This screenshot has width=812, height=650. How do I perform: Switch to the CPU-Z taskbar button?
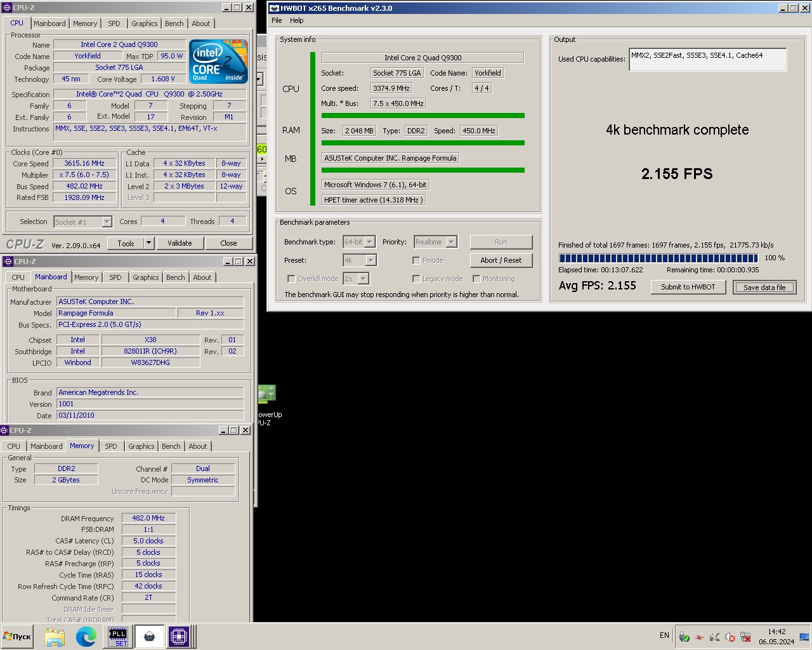(x=180, y=636)
